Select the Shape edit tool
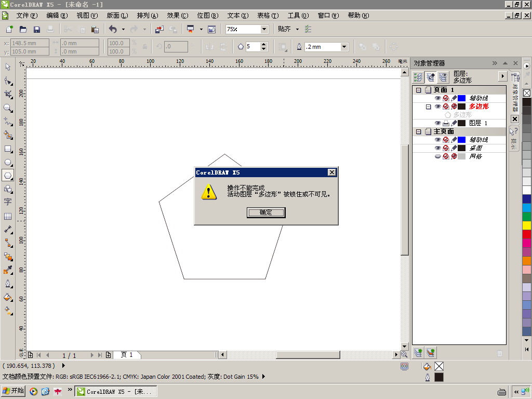The height and width of the screenshot is (399, 532). coord(8,81)
